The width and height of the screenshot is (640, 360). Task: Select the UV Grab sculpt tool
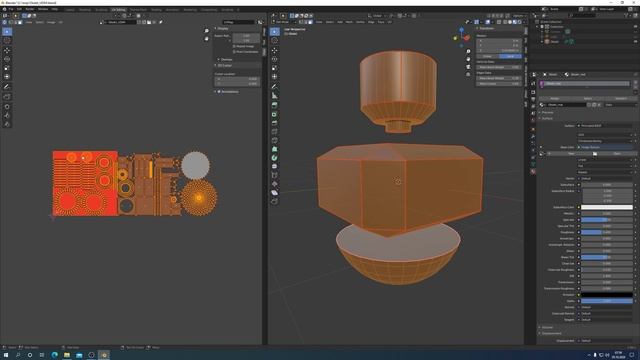point(7,107)
